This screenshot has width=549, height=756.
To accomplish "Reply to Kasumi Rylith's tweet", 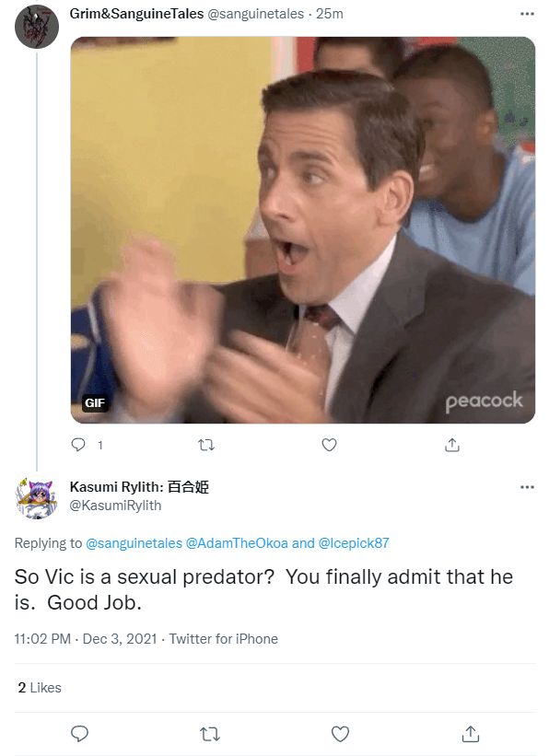I will [x=79, y=734].
